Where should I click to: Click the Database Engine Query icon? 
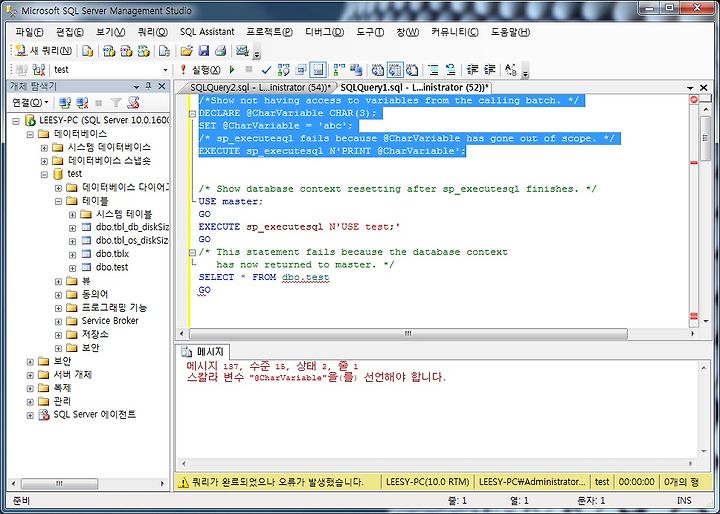pos(88,51)
